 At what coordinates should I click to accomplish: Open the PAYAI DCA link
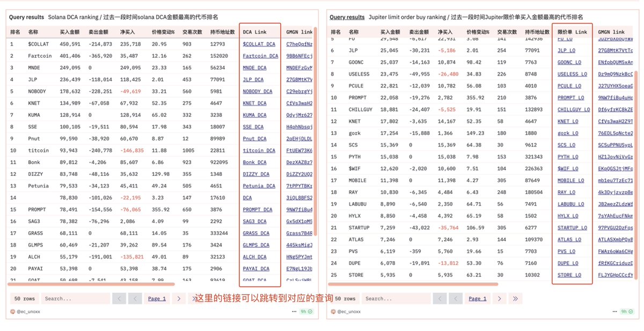pyautogui.click(x=256, y=268)
